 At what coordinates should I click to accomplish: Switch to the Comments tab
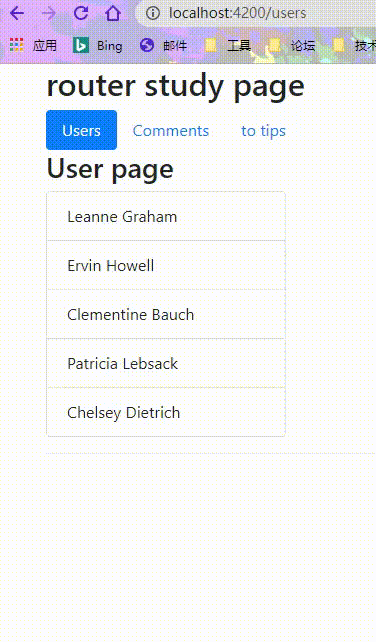tap(171, 131)
